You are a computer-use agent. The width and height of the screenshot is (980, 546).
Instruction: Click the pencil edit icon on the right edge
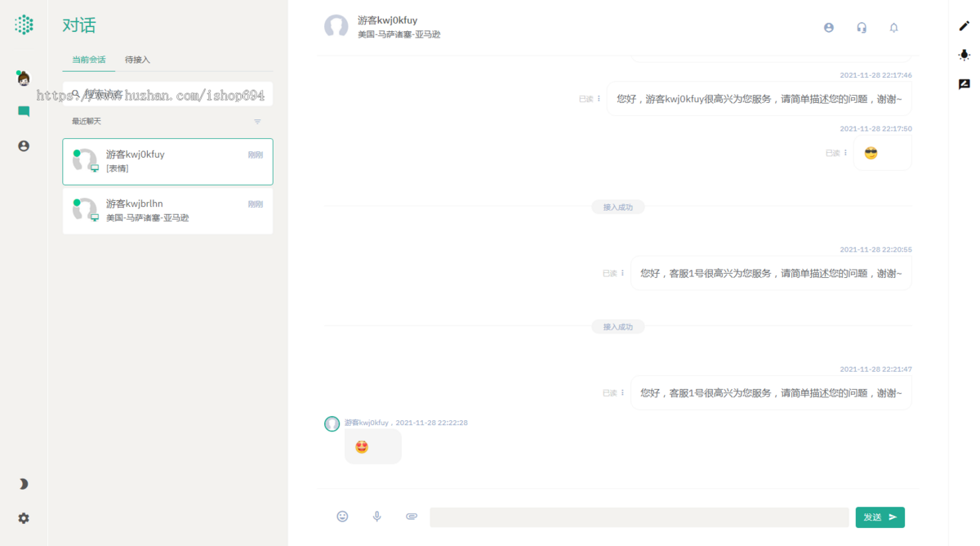pos(964,26)
